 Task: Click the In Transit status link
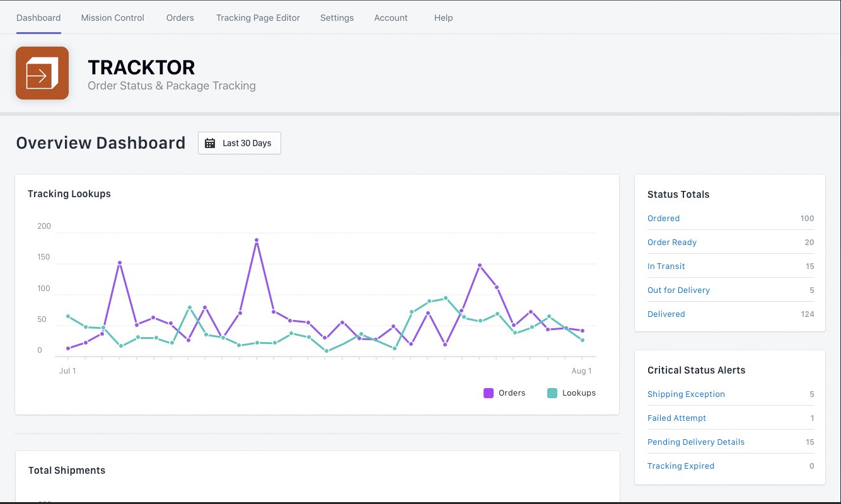tap(666, 266)
